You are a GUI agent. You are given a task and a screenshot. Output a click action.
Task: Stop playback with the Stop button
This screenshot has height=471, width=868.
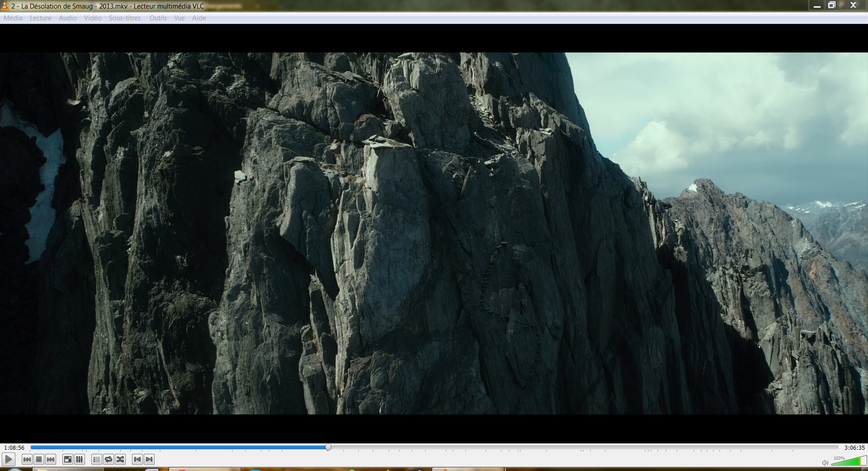(x=39, y=459)
